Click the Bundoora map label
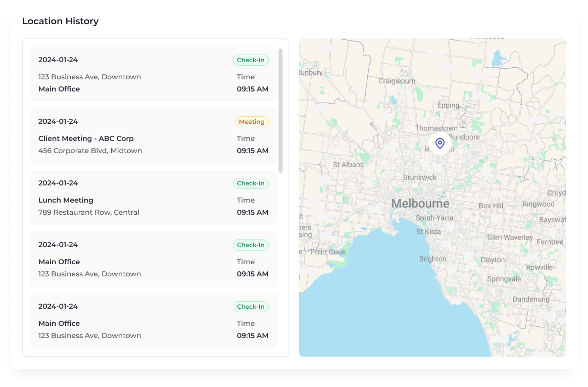This screenshot has width=588, height=387. point(464,137)
